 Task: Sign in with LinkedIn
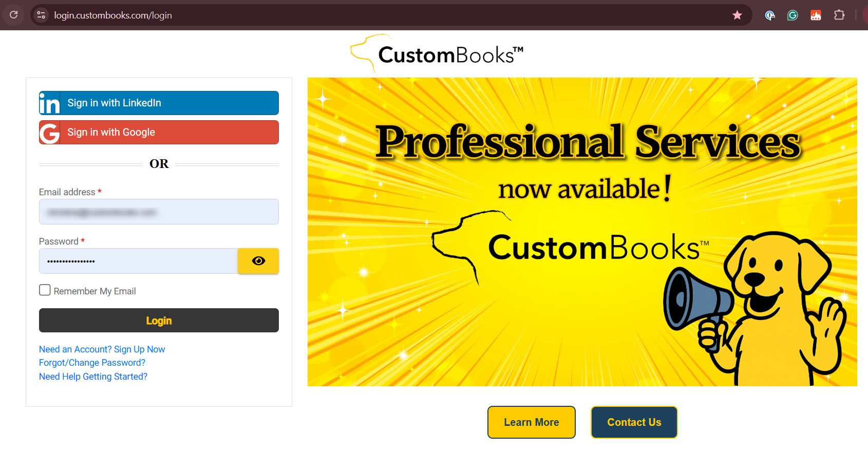(x=159, y=103)
